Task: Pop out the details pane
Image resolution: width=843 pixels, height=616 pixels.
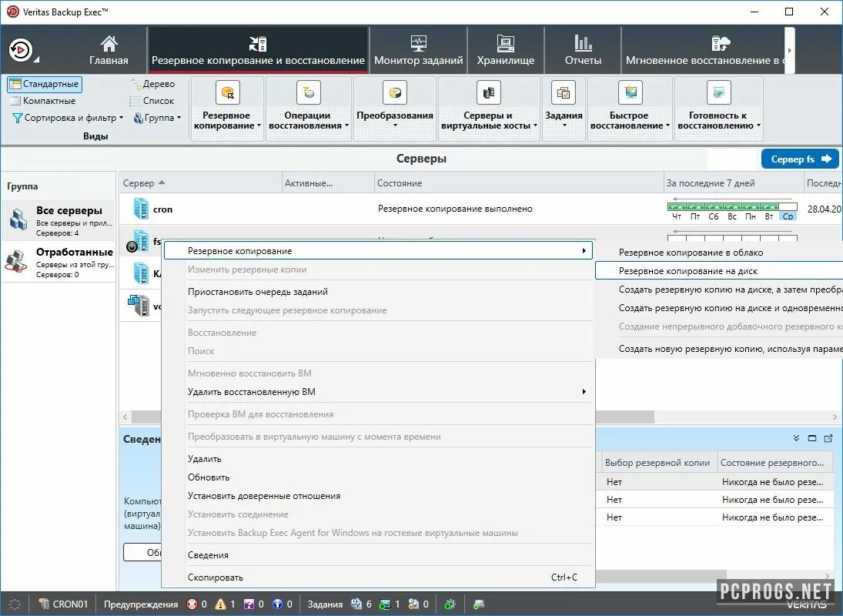Action: (x=828, y=438)
